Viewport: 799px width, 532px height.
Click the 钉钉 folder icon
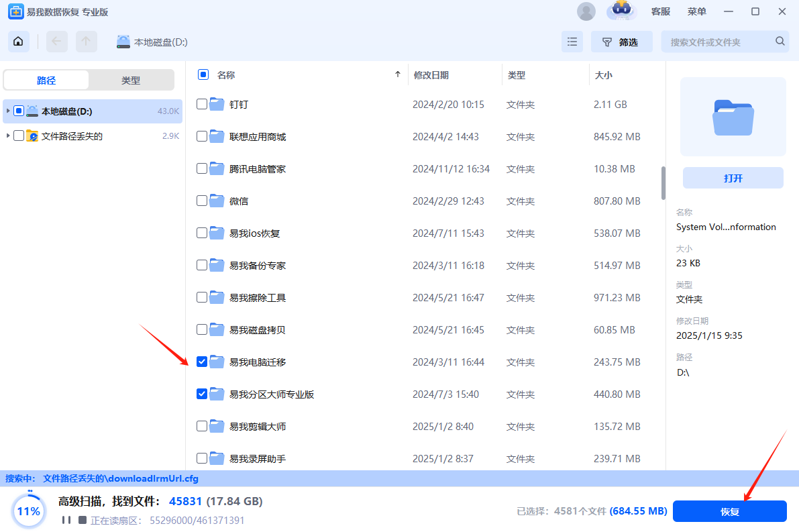(217, 104)
